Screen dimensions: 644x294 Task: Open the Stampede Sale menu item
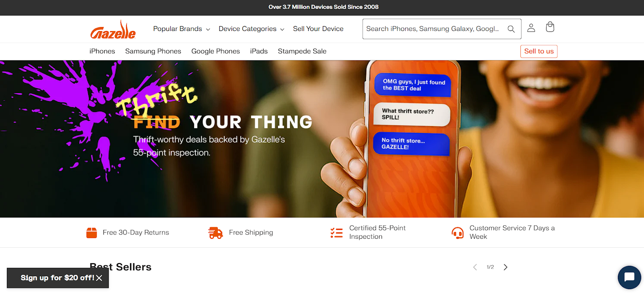pos(302,51)
